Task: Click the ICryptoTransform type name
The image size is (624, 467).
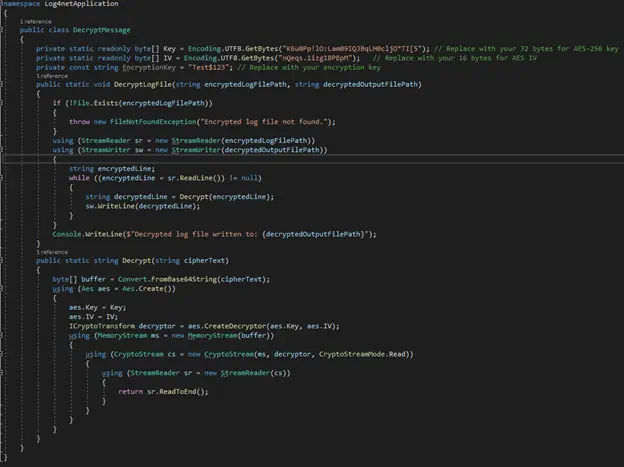Action: tap(102, 326)
